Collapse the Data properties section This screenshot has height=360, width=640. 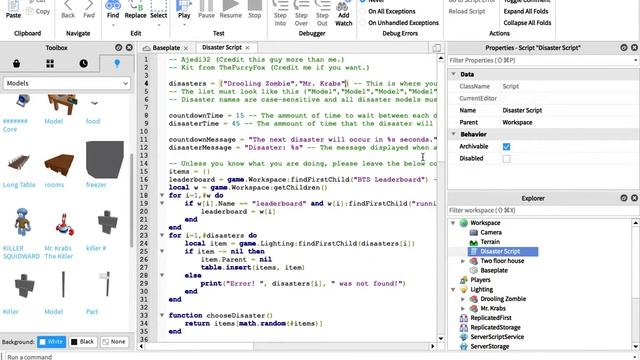[453, 74]
